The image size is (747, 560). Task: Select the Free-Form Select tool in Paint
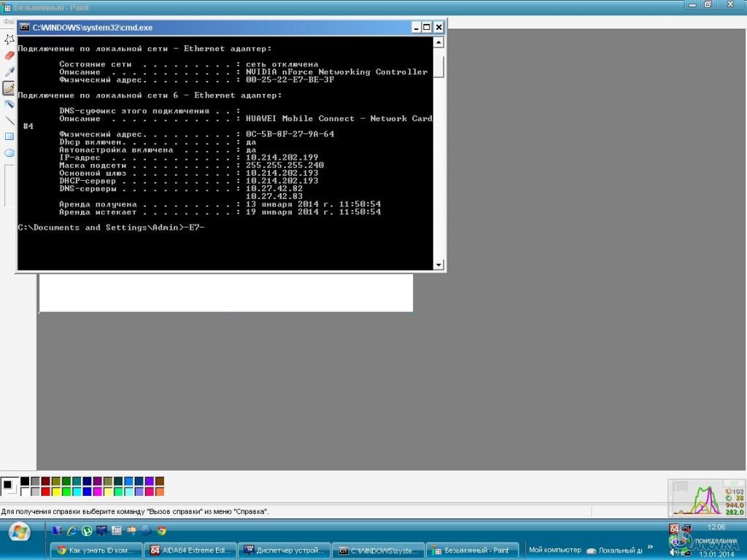(9, 39)
